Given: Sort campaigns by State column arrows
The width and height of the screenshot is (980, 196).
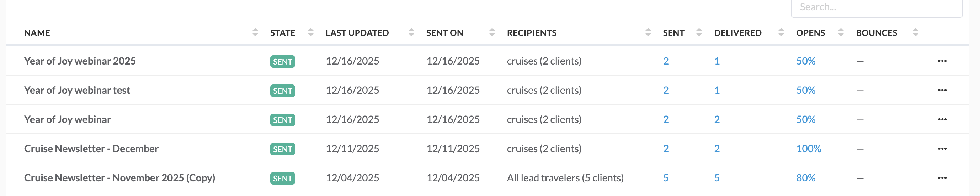Looking at the screenshot, I should tap(311, 32).
